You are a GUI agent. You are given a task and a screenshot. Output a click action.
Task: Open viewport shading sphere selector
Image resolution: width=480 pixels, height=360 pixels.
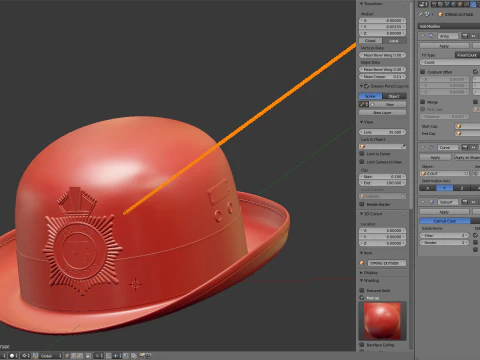13,356
